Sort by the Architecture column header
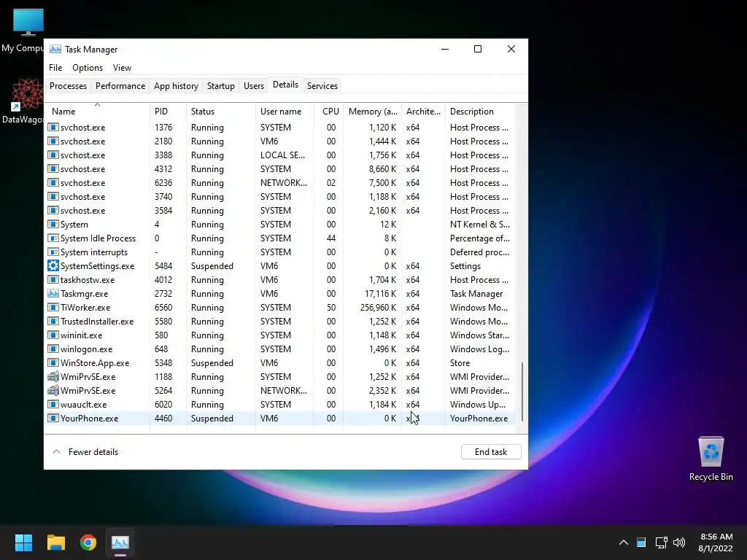747x560 pixels. click(x=423, y=111)
